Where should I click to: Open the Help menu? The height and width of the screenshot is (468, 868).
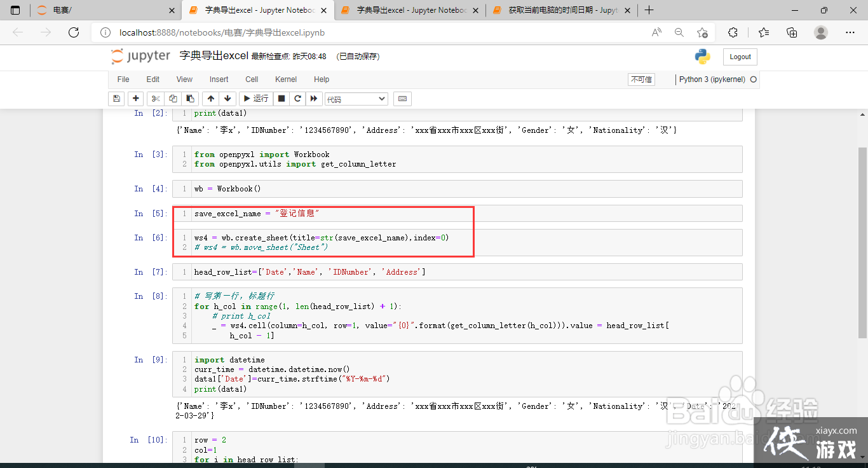[x=322, y=79]
